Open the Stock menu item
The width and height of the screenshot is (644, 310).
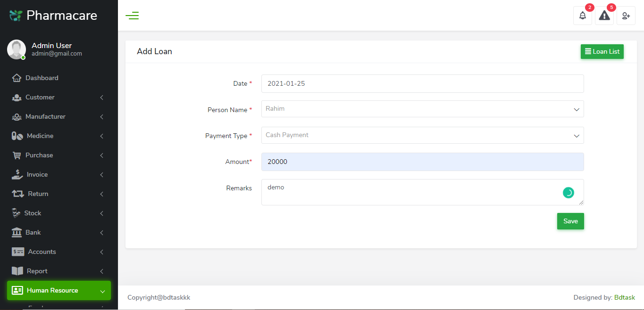pyautogui.click(x=33, y=213)
